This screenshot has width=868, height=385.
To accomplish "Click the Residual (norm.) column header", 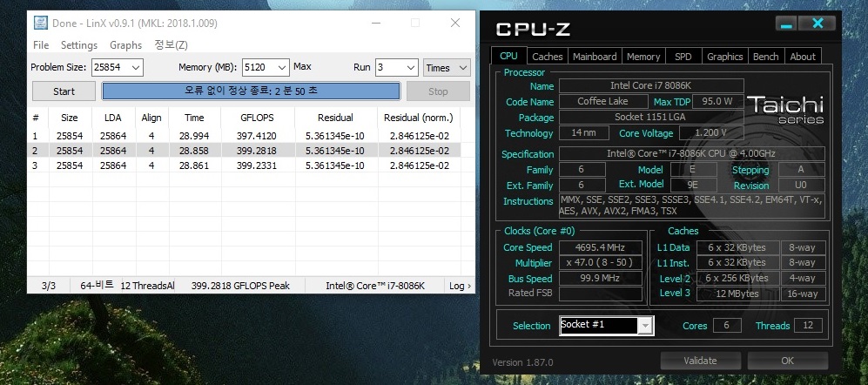I will pyautogui.click(x=419, y=118).
